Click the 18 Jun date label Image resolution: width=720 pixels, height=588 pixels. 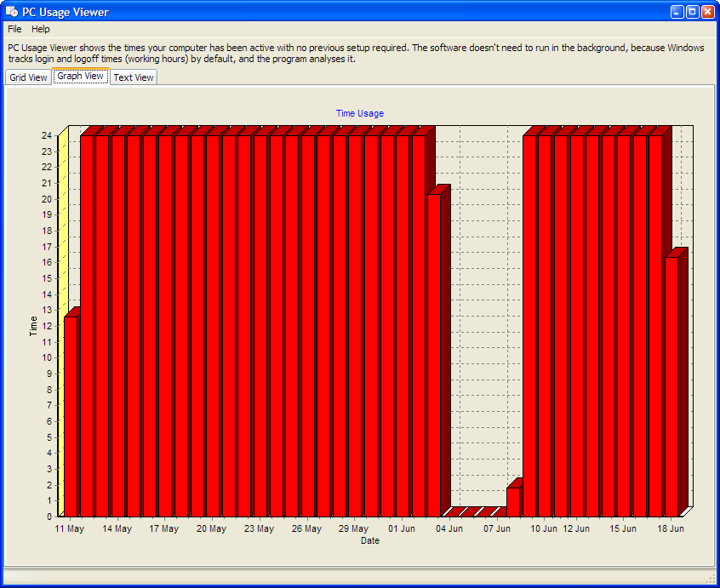pos(671,528)
